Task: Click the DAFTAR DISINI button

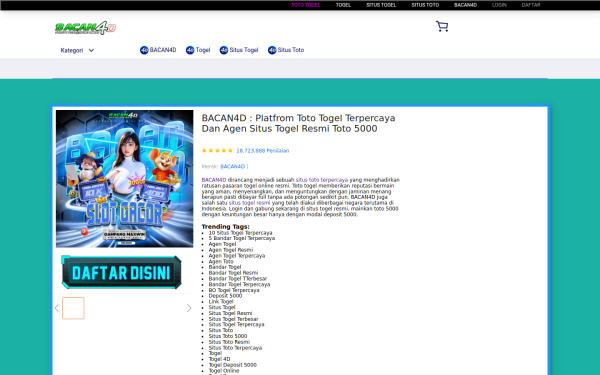Action: (x=121, y=272)
